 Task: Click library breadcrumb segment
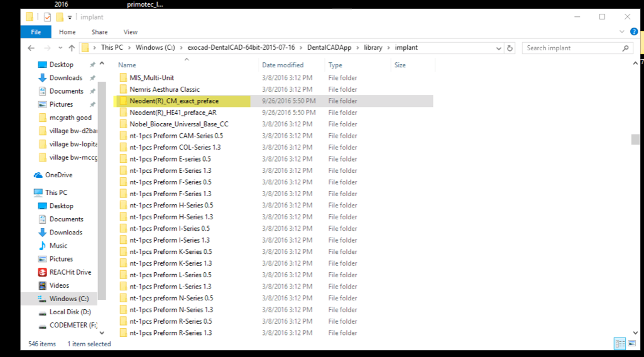click(x=373, y=48)
